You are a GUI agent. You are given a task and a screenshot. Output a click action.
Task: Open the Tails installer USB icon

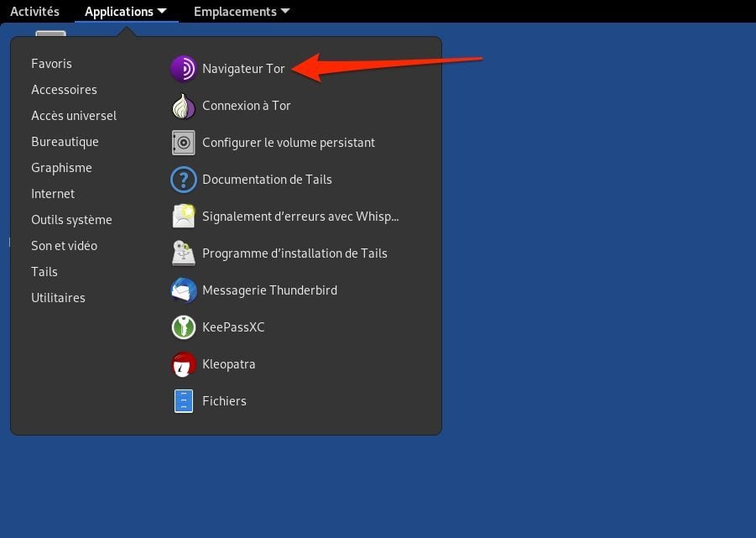(x=184, y=253)
